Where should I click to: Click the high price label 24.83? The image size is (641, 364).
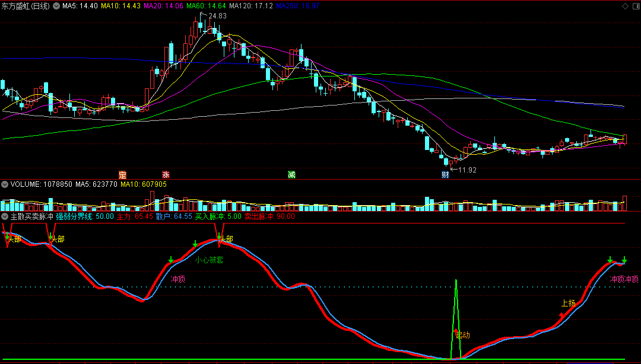point(217,16)
